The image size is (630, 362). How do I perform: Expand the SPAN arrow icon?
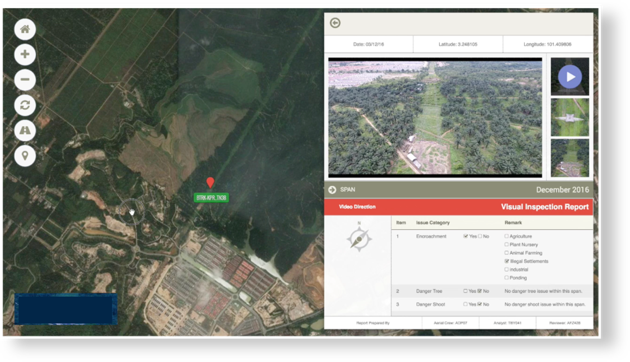[x=332, y=190]
